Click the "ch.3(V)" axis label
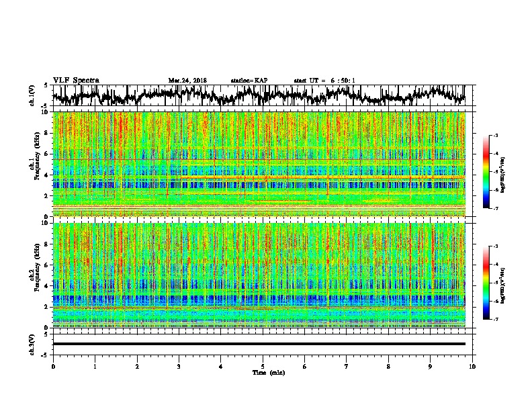The height and width of the screenshot is (411, 532). click(32, 345)
